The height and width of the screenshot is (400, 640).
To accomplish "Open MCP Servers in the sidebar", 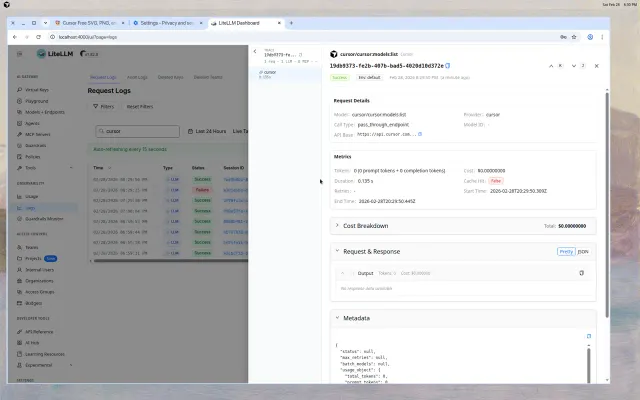I will tap(38, 134).
